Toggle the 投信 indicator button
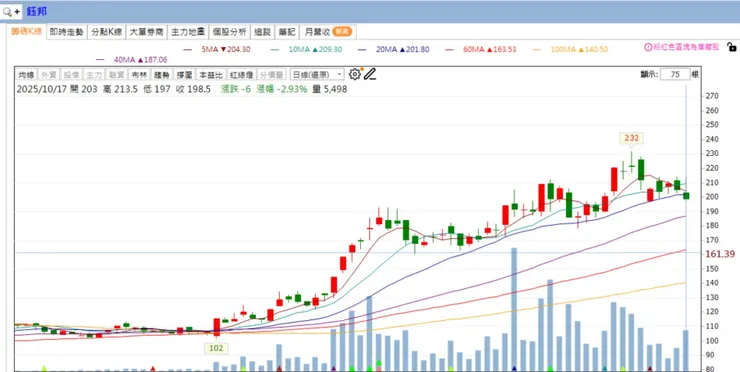The height and width of the screenshot is (372, 740). point(71,75)
